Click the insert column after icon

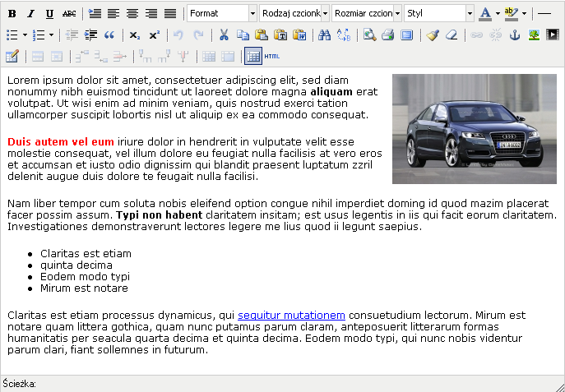pyautogui.click(x=164, y=57)
